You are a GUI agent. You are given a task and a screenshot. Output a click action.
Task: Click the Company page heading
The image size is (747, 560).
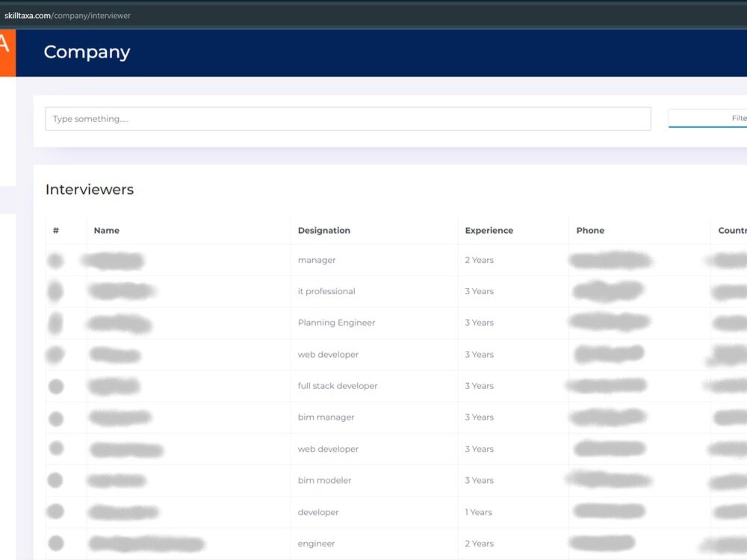pyautogui.click(x=87, y=52)
